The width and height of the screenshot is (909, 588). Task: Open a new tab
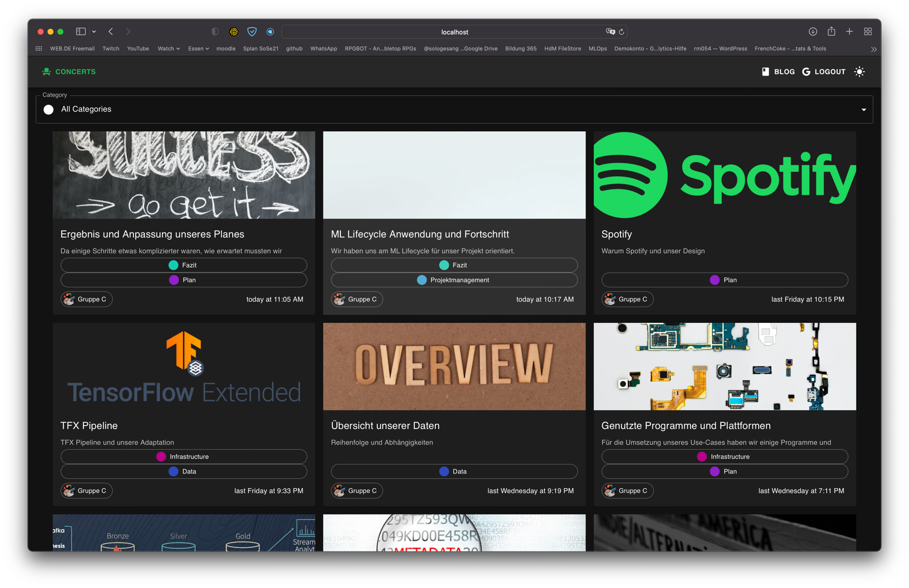tap(849, 32)
